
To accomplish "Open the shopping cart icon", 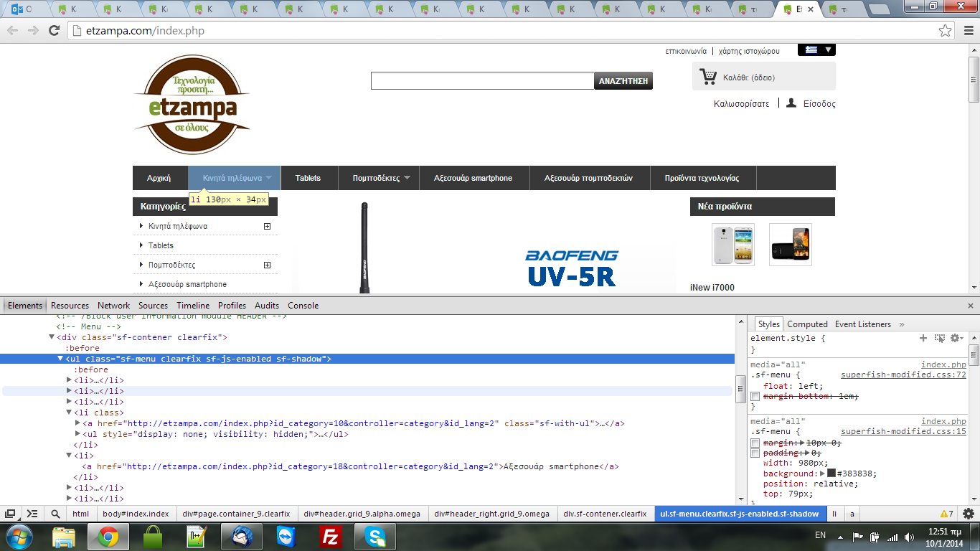I will (708, 77).
